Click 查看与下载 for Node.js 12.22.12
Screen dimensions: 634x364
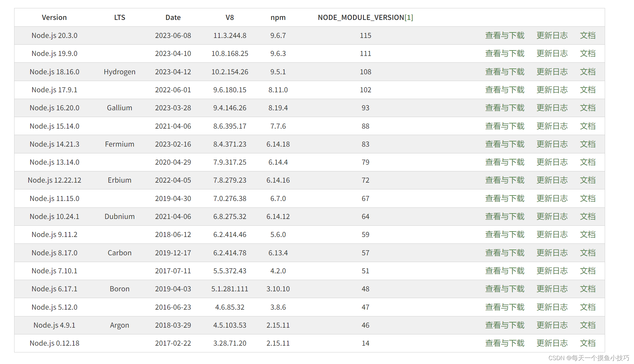pos(505,180)
